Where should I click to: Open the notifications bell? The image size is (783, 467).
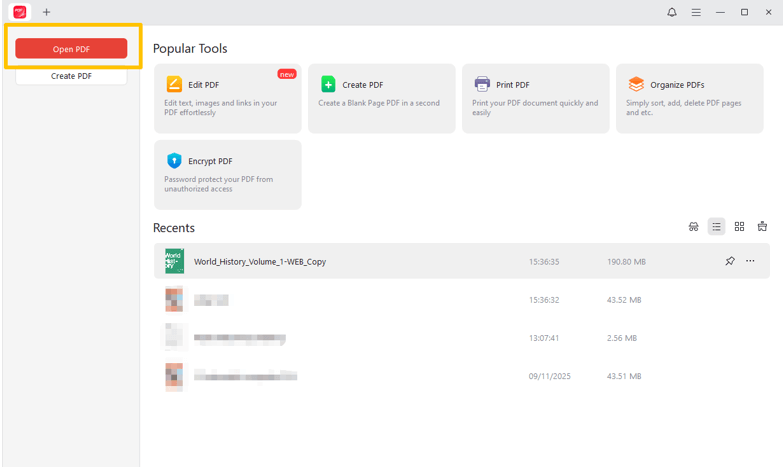coord(672,12)
